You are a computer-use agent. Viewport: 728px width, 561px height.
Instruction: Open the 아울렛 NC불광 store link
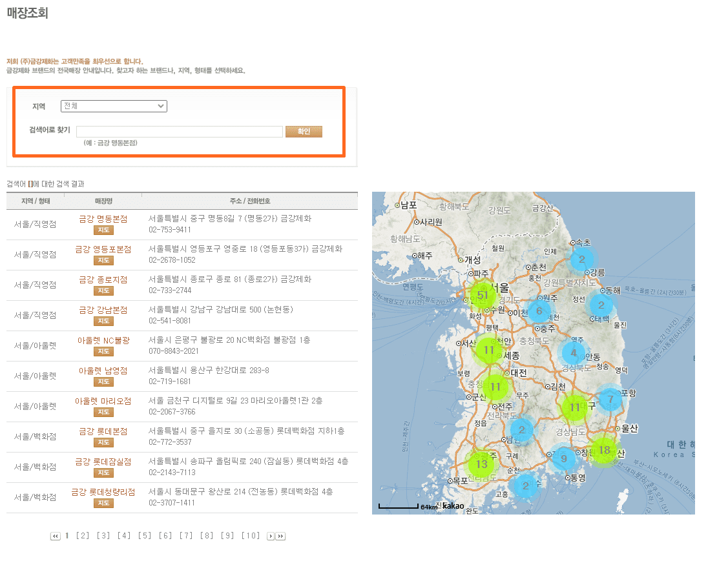click(103, 341)
